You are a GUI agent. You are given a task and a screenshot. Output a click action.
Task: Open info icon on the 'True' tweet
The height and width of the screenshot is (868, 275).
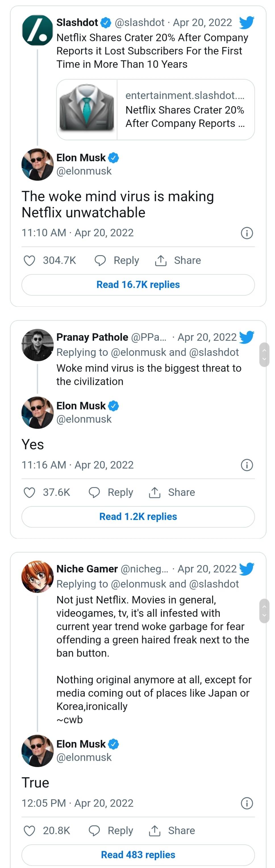[247, 803]
